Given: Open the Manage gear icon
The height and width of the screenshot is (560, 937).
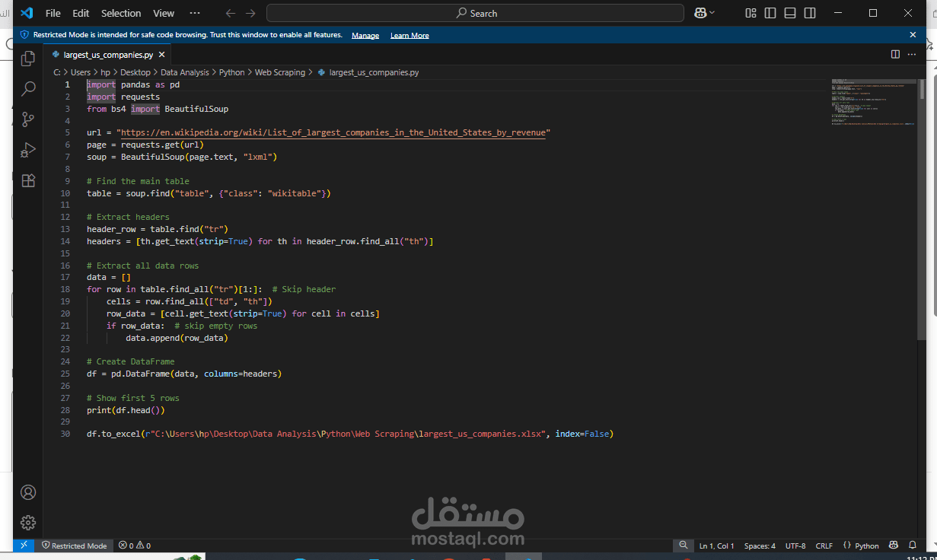Looking at the screenshot, I should [x=28, y=523].
